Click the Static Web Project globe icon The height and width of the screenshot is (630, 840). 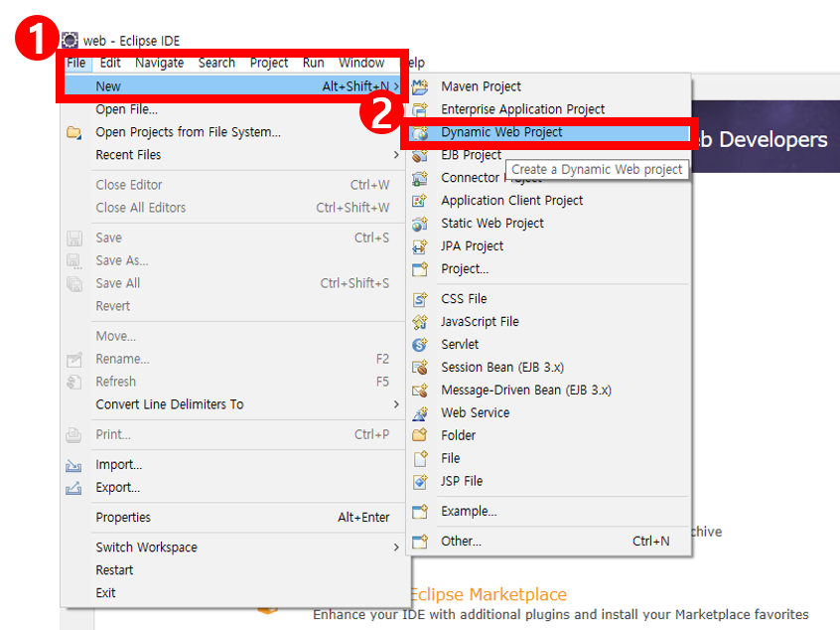click(x=420, y=224)
